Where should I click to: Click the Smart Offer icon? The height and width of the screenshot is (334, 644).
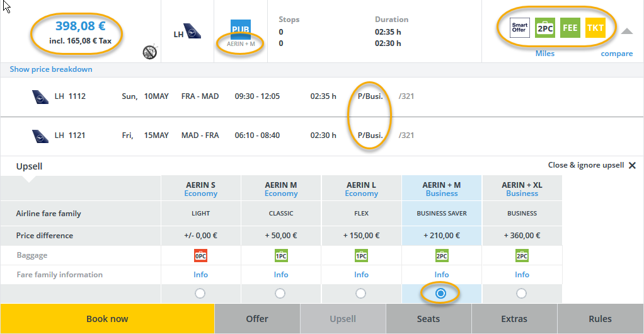tap(520, 28)
